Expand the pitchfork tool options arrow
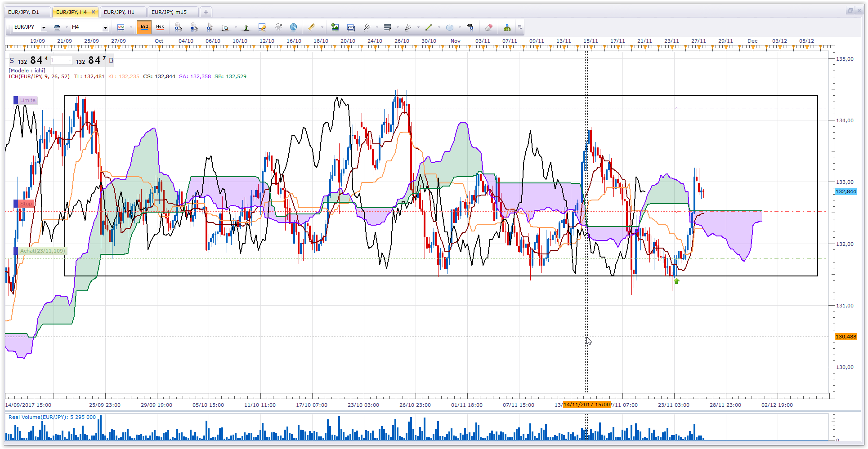The width and height of the screenshot is (868, 449). pyautogui.click(x=377, y=27)
